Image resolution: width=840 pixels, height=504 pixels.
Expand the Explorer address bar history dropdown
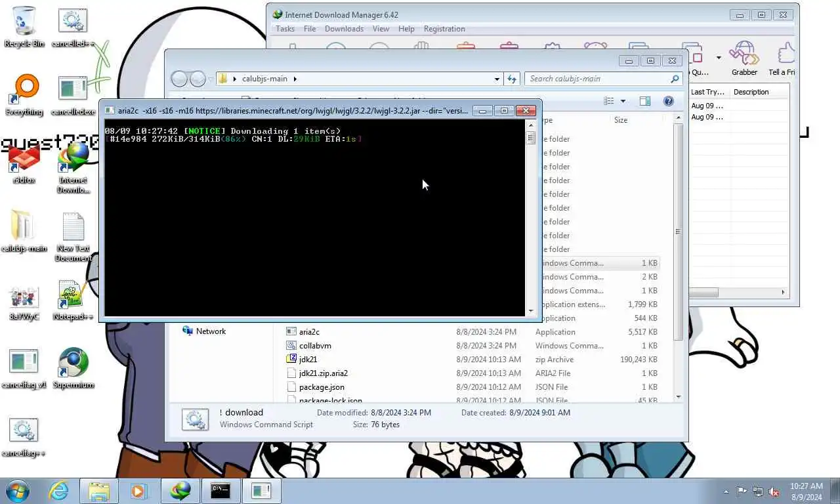pos(497,79)
